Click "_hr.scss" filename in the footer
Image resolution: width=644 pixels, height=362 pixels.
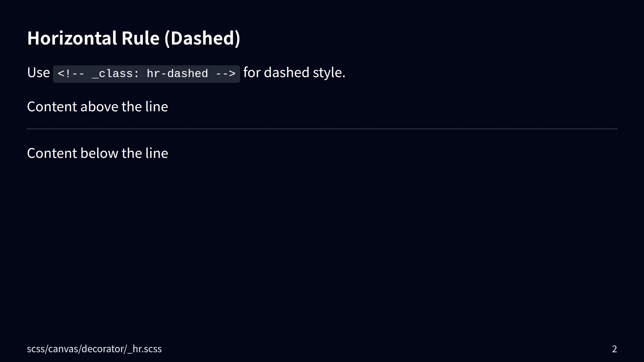tap(145, 349)
